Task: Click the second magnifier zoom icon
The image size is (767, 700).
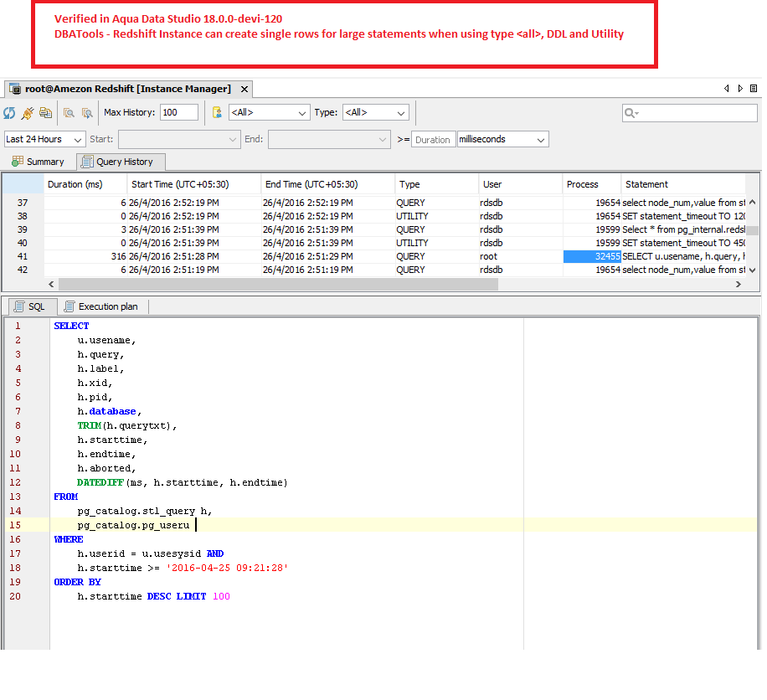Action: [88, 112]
